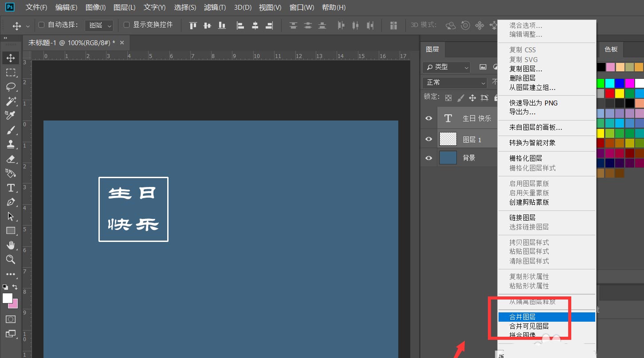Select the Rectangular Marquee tool
The width and height of the screenshot is (644, 358).
point(11,72)
